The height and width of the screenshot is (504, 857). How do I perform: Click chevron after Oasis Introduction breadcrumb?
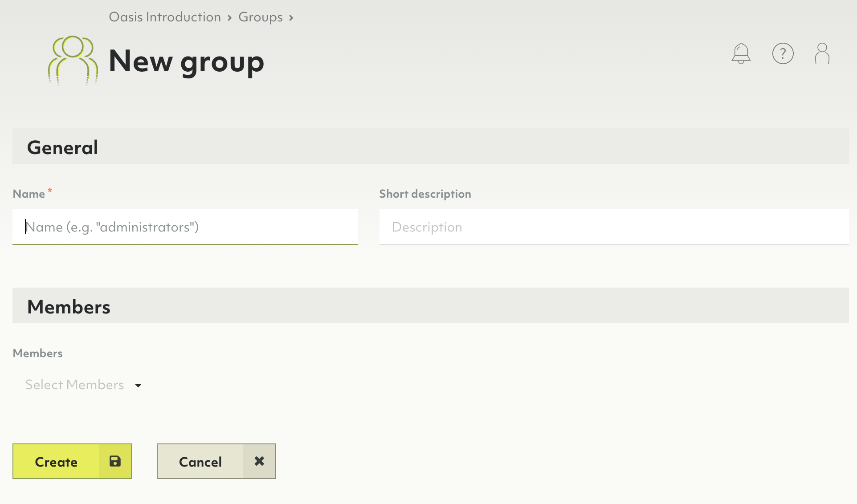click(x=230, y=18)
